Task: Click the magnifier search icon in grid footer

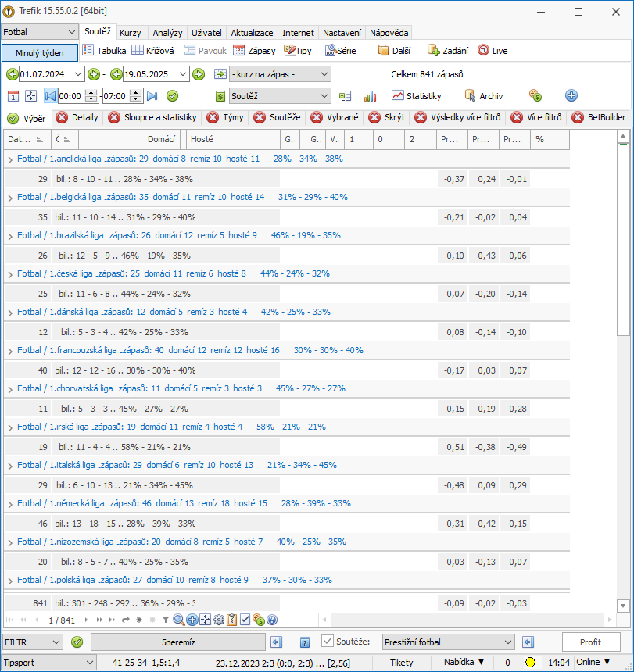Action: tap(179, 620)
